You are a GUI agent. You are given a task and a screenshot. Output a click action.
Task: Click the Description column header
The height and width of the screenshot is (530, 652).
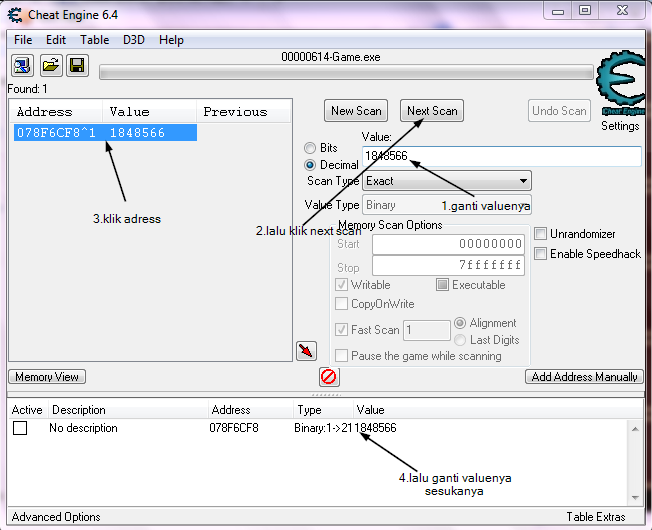coord(128,410)
